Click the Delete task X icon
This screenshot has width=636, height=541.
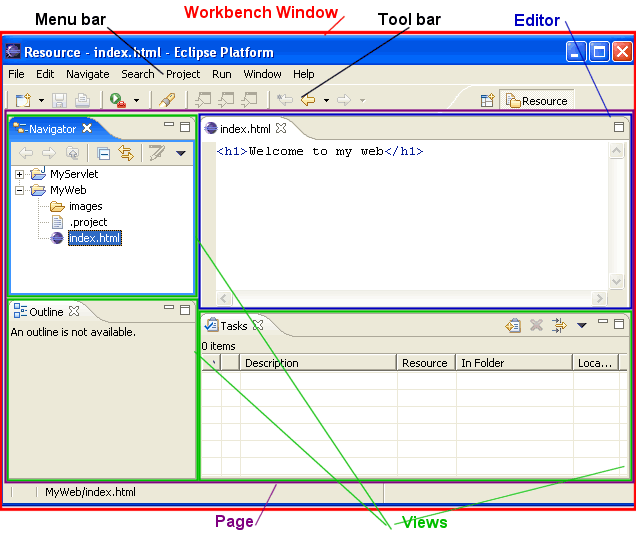[x=536, y=325]
